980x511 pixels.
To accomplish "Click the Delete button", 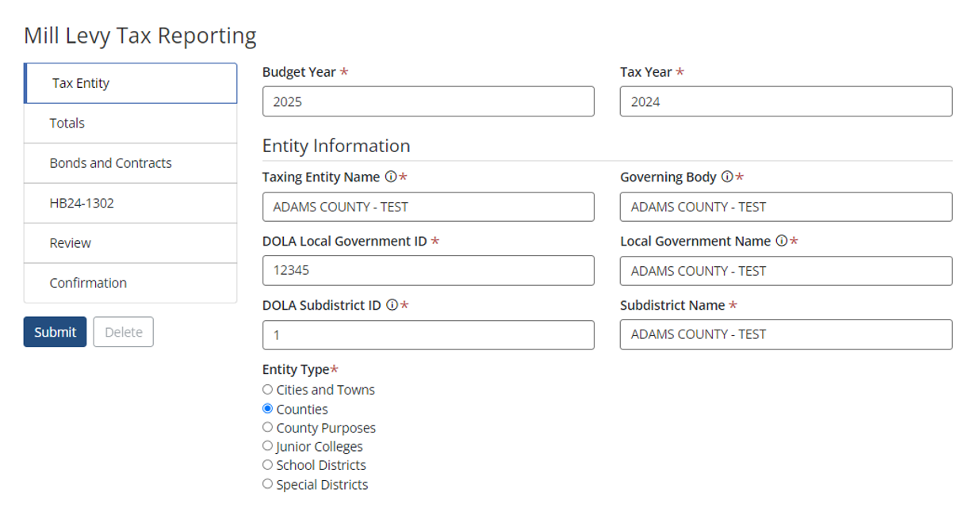I will (x=123, y=332).
